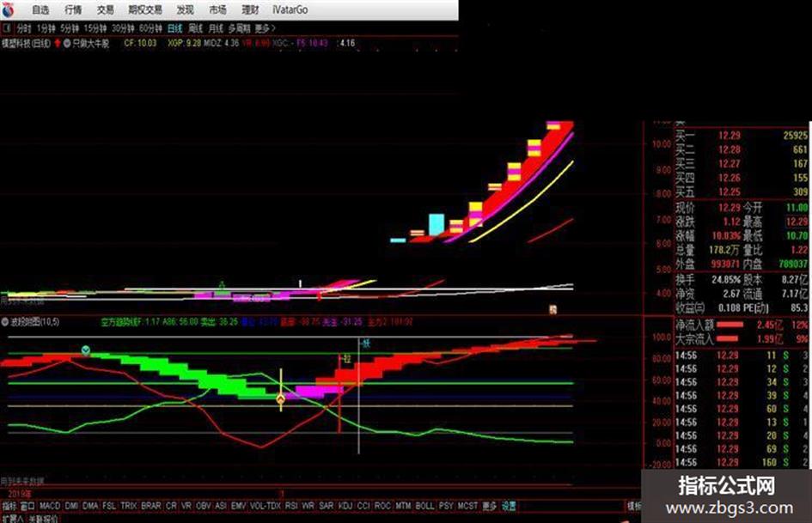Screen dimensions: 812x523
Task: Select the 月线 monthly period
Action: [216, 28]
